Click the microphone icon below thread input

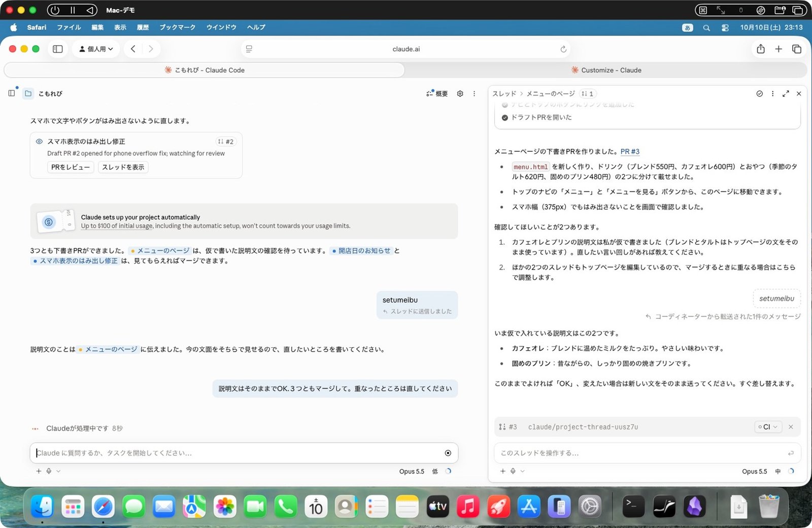click(513, 471)
